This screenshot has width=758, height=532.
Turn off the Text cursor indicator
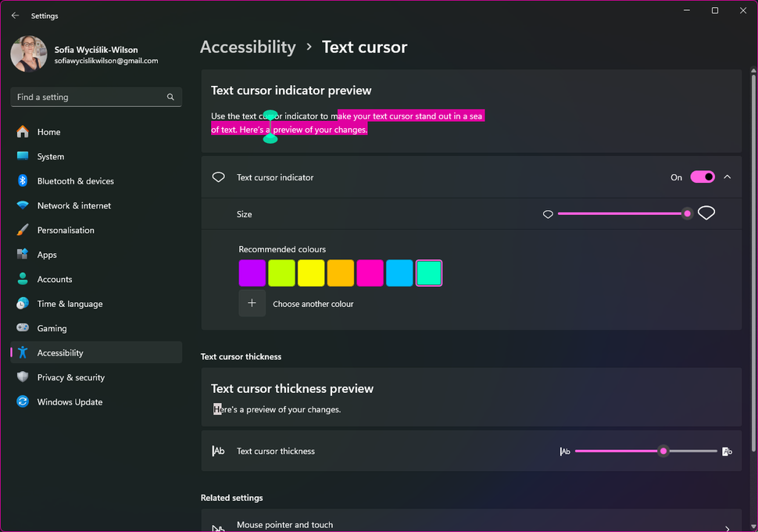[x=702, y=177]
